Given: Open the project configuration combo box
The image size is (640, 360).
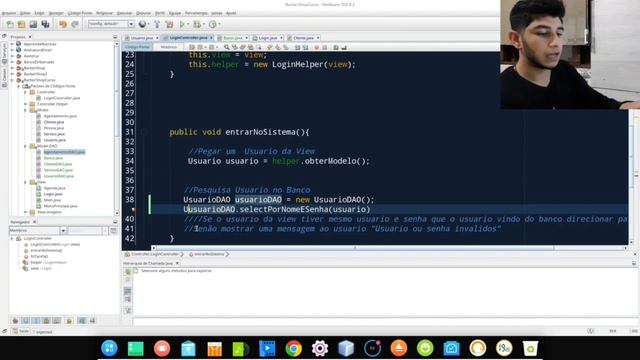Looking at the screenshot, I should tap(111, 24).
